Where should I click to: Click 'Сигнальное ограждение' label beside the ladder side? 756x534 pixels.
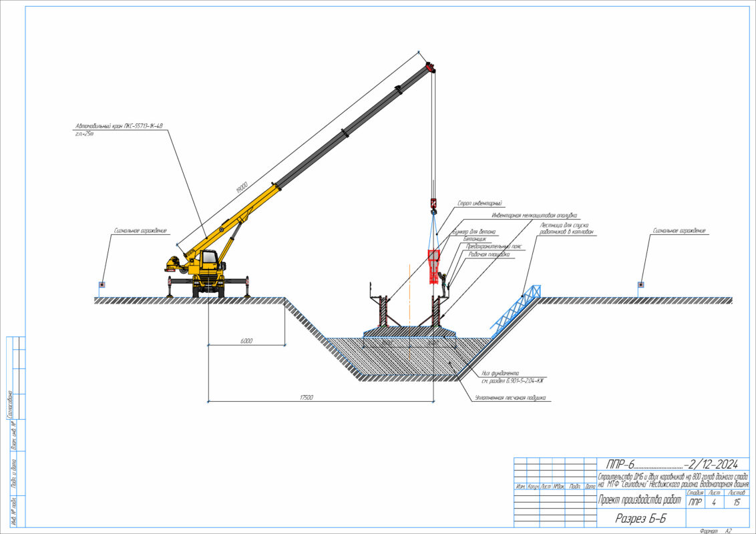click(679, 231)
